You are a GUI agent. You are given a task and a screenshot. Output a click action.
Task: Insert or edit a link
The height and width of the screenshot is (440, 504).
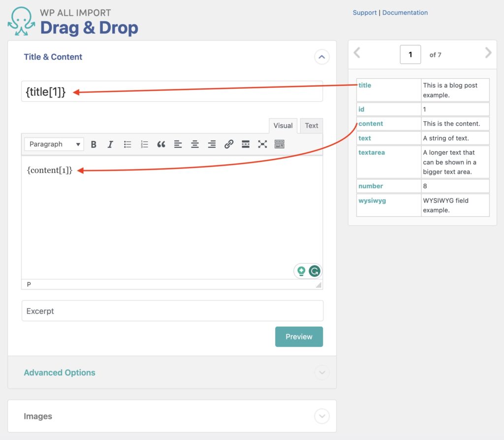point(229,144)
